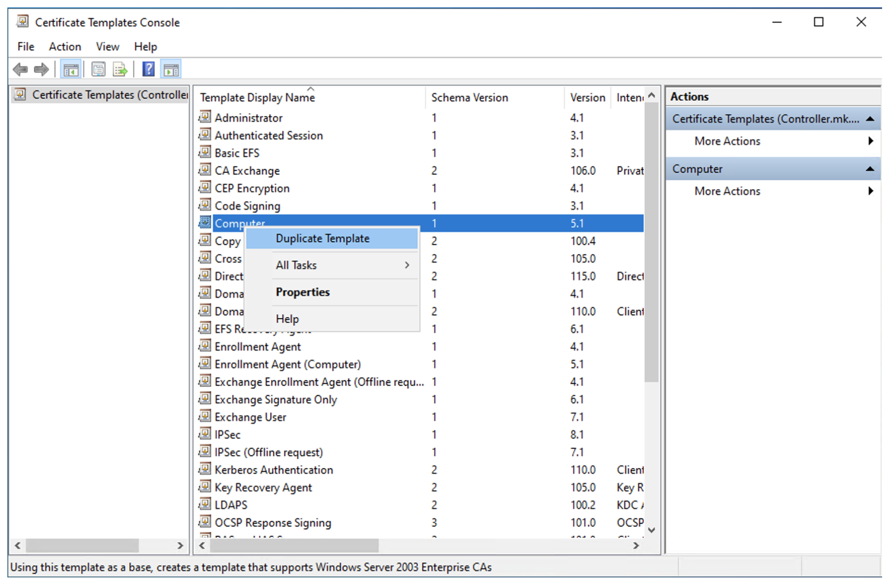Click the Exchange User template icon

tap(205, 416)
